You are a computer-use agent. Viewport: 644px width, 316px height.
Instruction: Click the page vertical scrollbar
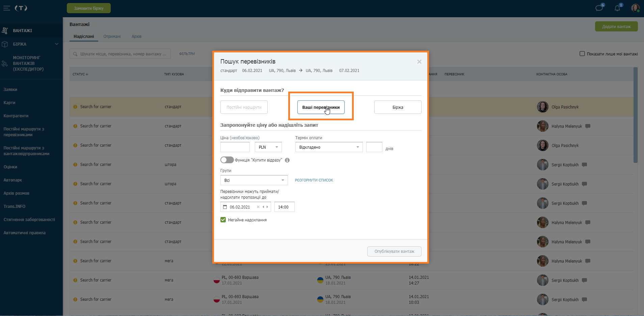coord(636,115)
